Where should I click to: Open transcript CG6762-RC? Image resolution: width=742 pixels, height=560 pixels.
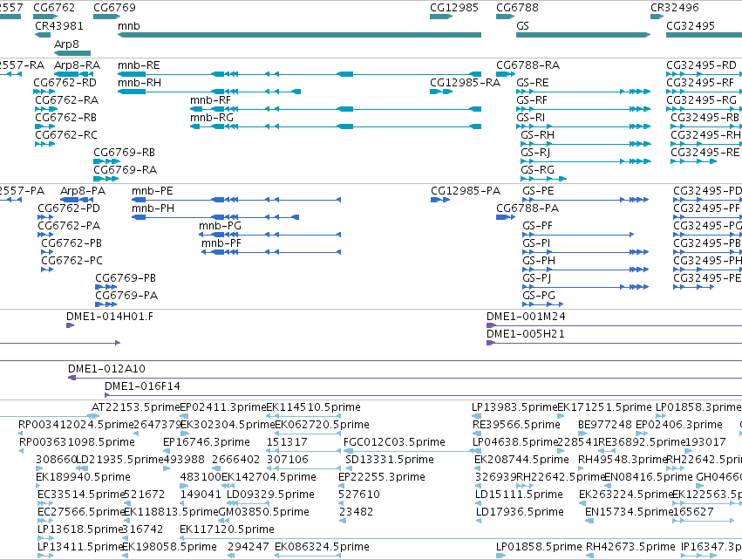click(66, 135)
